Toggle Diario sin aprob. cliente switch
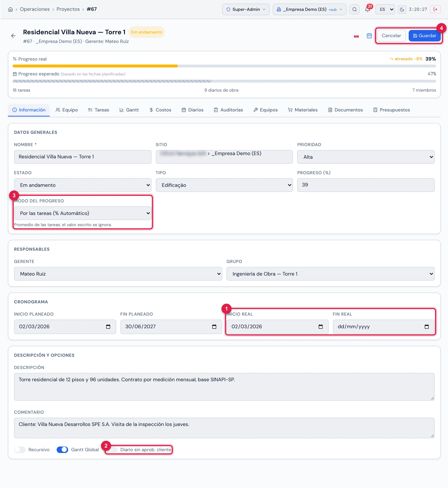 (x=112, y=450)
